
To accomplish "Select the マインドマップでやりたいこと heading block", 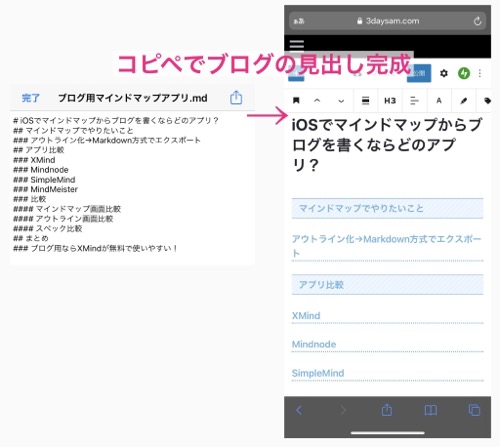I will [x=387, y=208].
